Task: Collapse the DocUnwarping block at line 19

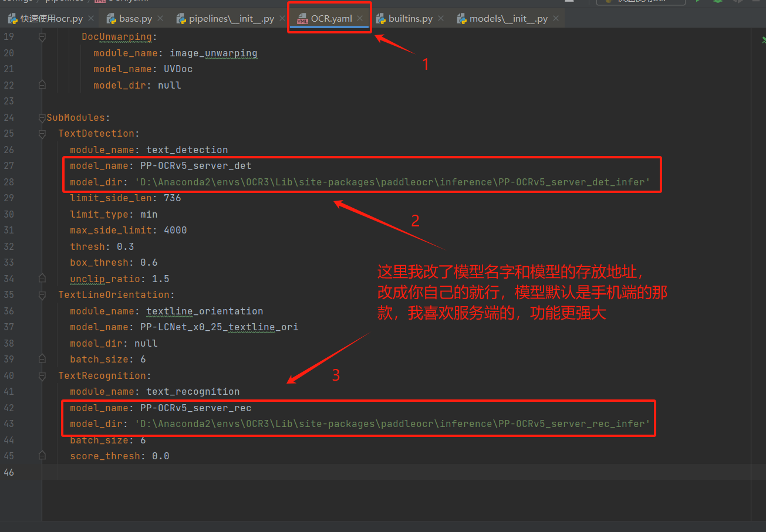Action: (x=42, y=37)
